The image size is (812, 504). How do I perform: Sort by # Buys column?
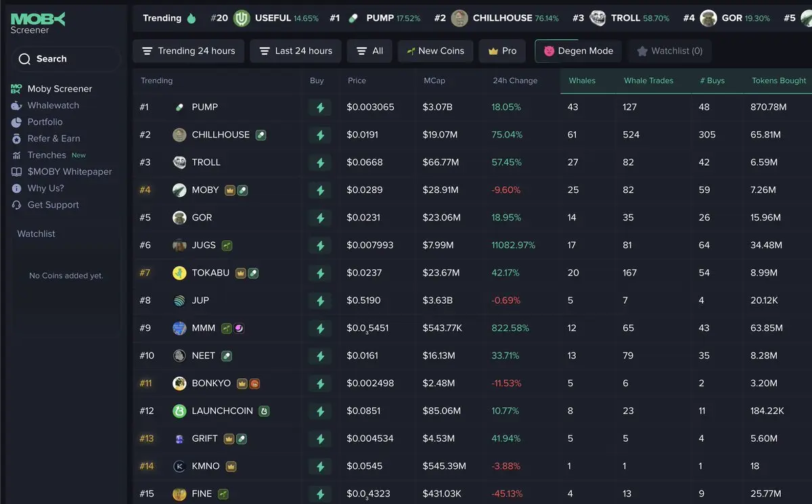pos(712,81)
